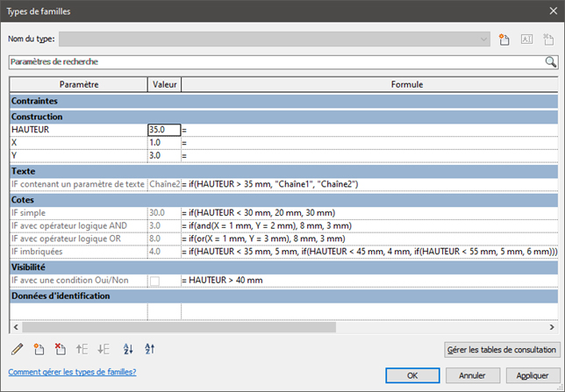
Task: Click the HAUTEUR formula cell
Action: tap(369, 130)
